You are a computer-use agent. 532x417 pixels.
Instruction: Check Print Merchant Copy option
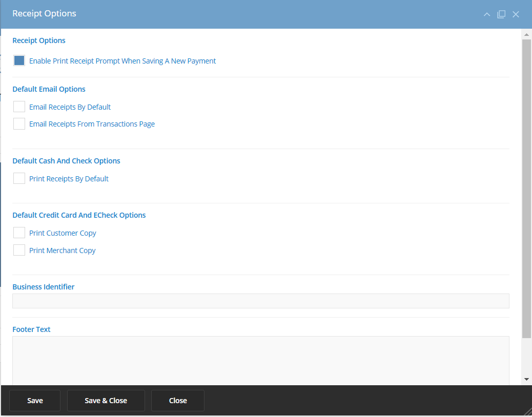pyautogui.click(x=19, y=250)
